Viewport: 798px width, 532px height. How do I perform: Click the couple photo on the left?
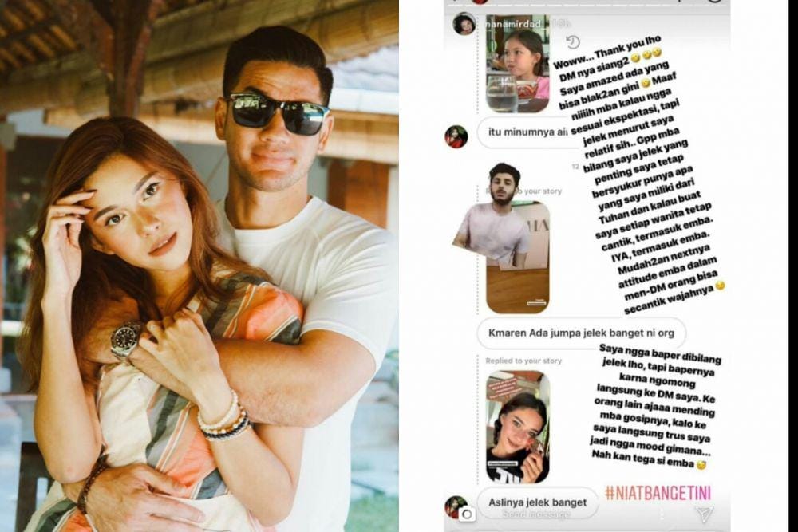199,266
